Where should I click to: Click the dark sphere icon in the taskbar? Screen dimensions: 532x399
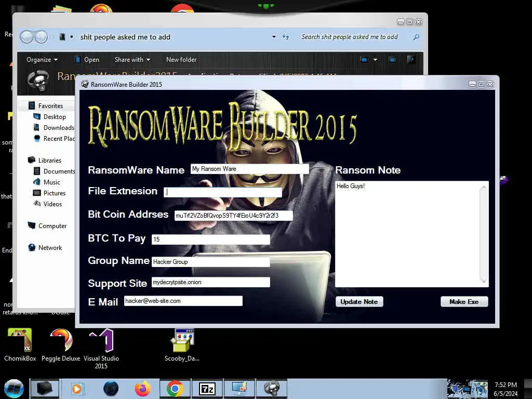point(111,389)
